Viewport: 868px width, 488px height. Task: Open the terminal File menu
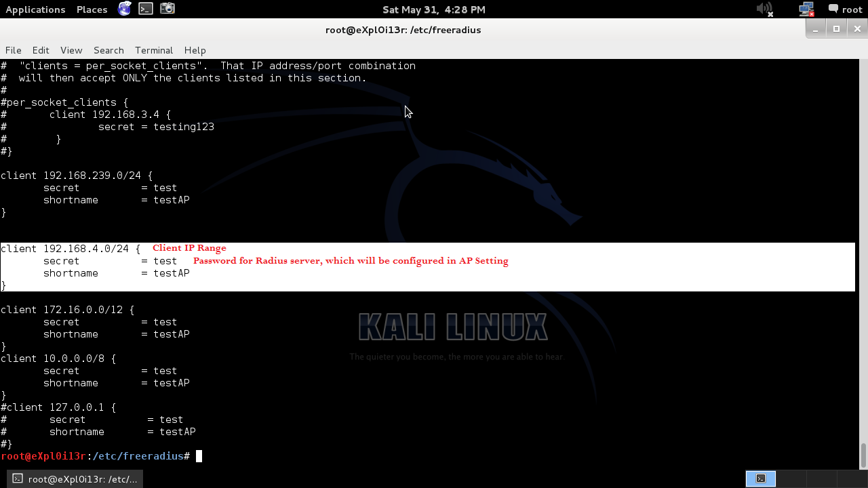13,50
